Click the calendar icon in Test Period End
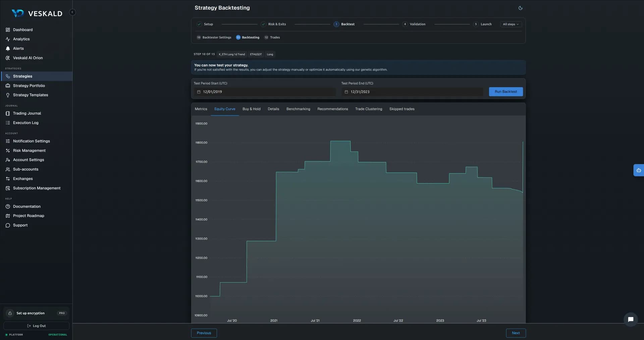644x340 pixels. pos(346,92)
